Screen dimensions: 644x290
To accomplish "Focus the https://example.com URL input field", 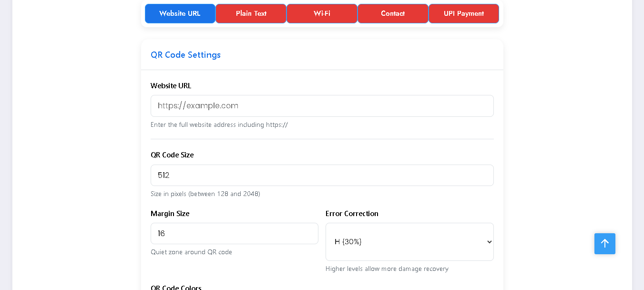I will pyautogui.click(x=322, y=106).
